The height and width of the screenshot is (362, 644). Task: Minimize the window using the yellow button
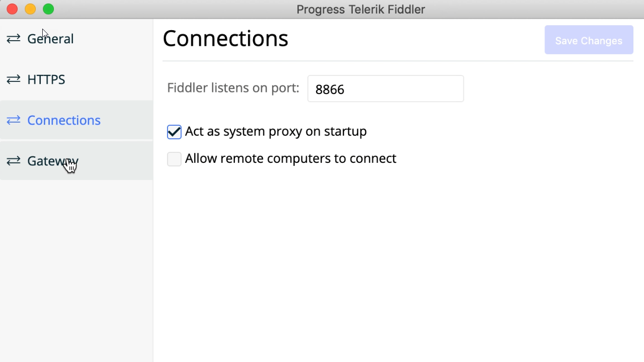(x=30, y=9)
